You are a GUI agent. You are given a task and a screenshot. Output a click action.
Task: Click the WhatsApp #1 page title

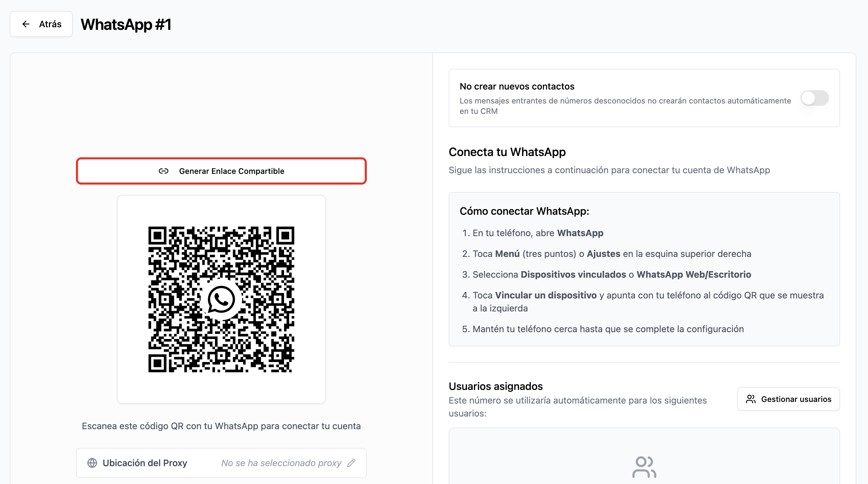126,25
